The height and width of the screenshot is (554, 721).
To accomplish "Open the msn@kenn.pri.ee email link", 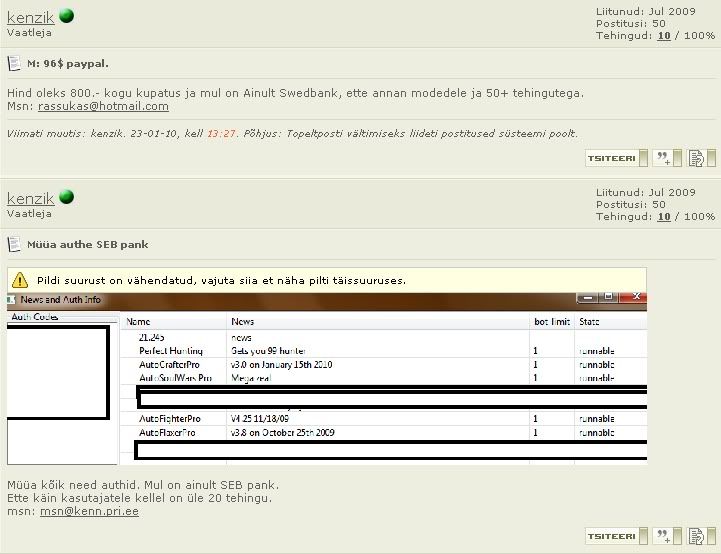I will [x=89, y=511].
